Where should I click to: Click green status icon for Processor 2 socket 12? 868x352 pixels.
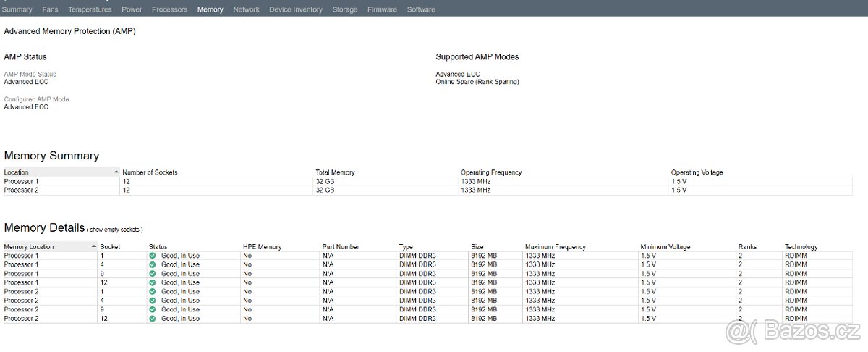click(x=153, y=319)
